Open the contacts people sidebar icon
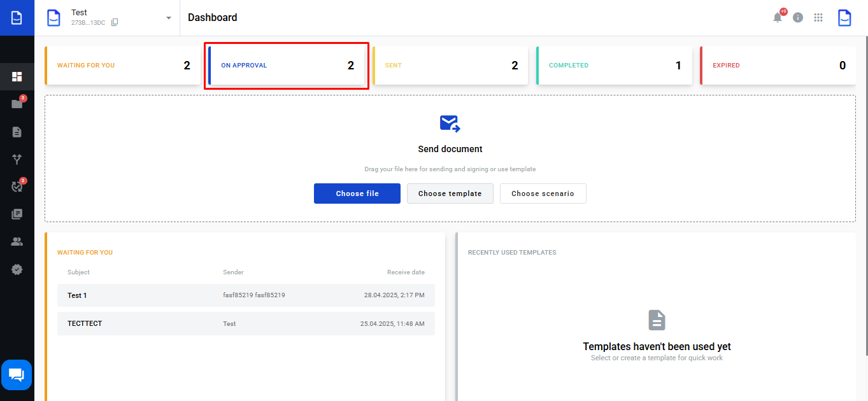 [x=17, y=242]
